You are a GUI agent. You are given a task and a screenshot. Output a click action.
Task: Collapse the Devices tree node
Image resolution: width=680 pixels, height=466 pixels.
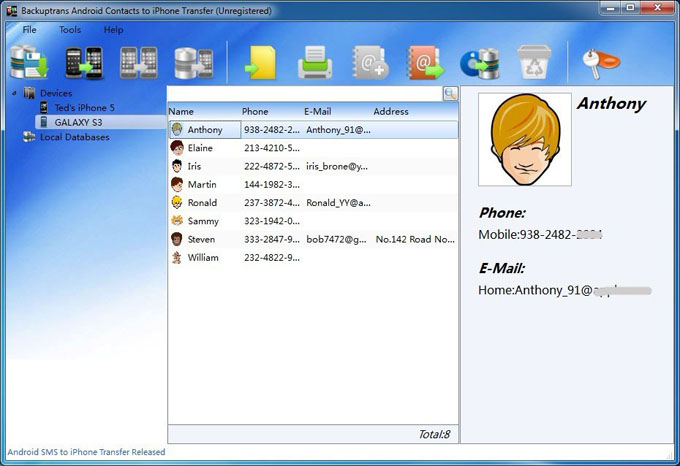click(x=15, y=93)
